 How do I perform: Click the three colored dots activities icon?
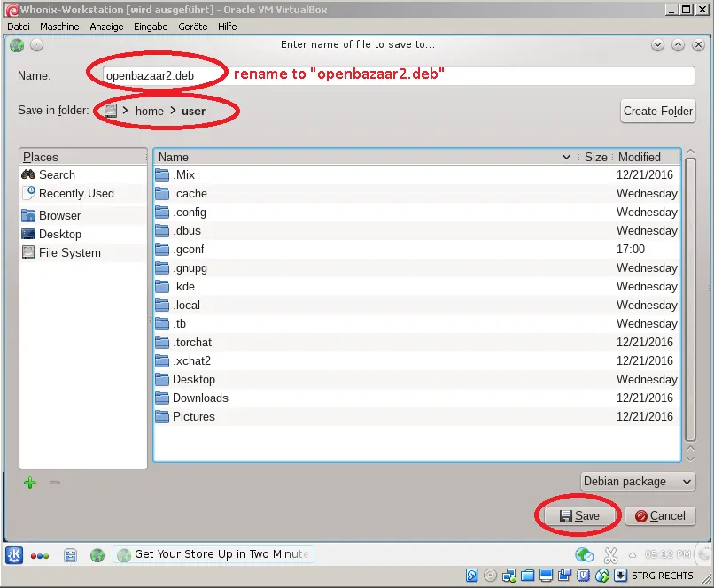[40, 556]
